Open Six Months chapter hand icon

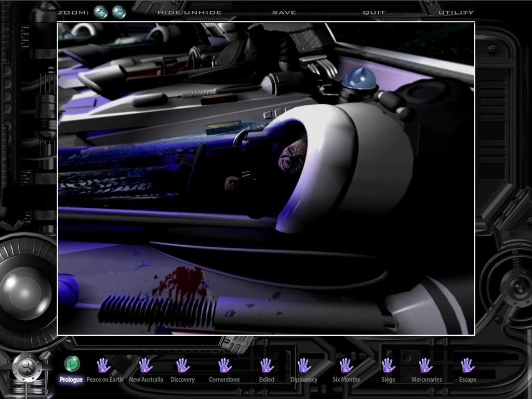(346, 365)
